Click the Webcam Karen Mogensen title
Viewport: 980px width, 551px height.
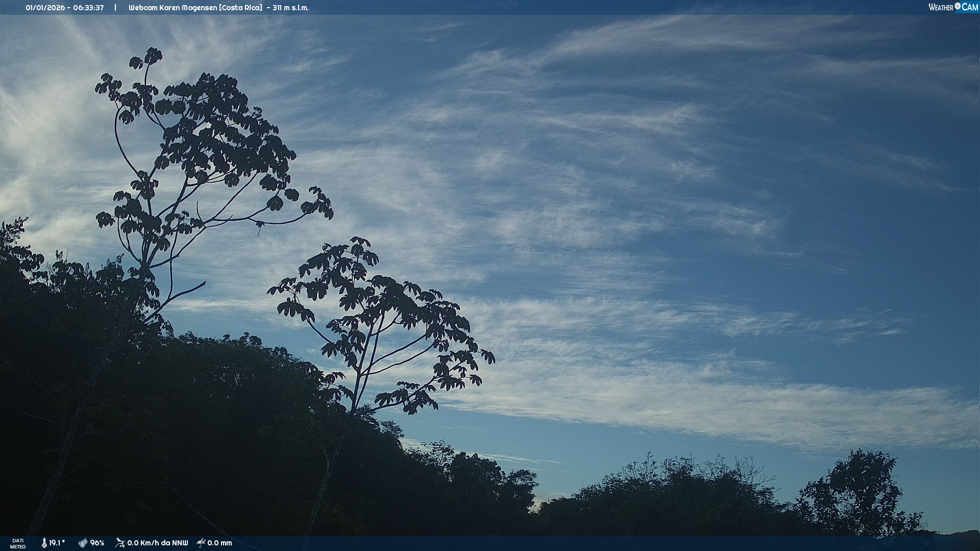tap(173, 8)
